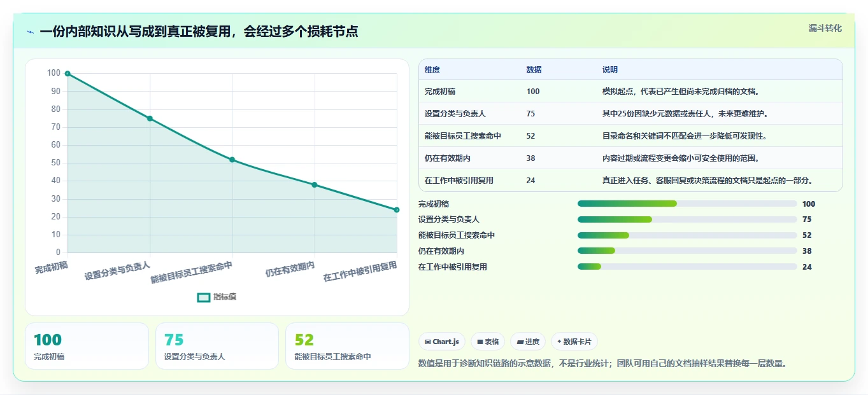Click the x-axis label 仍在有效期内

click(x=290, y=269)
